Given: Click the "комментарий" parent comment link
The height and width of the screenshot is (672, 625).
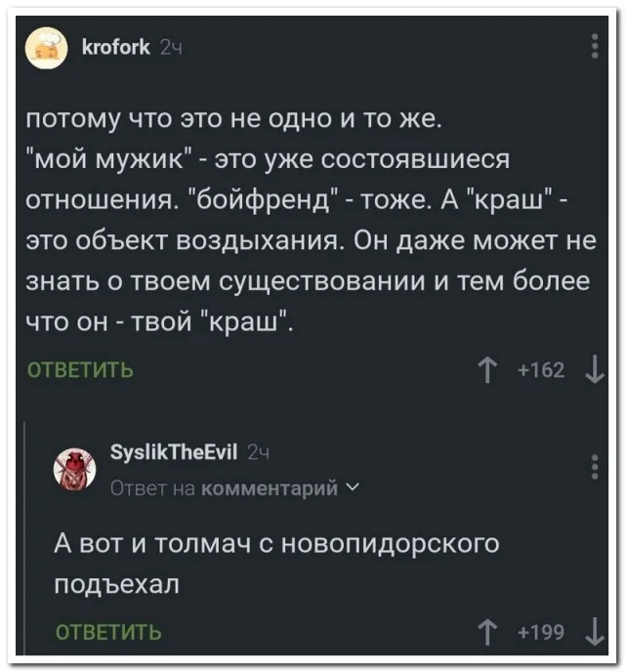Looking at the screenshot, I should coord(269,487).
